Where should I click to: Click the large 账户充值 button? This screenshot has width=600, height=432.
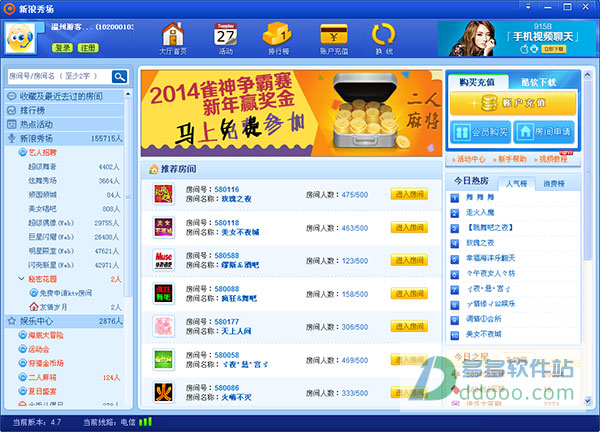coord(513,103)
